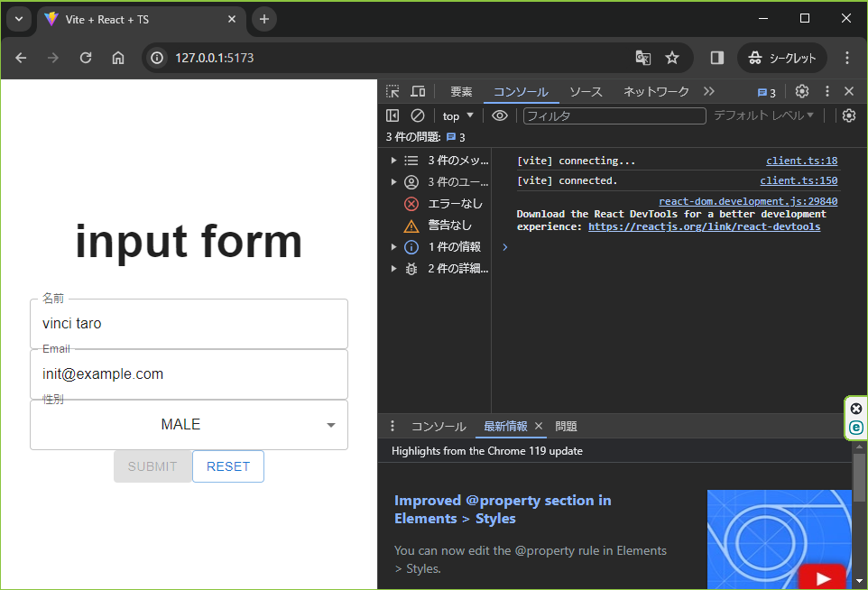Open console settings gear
The height and width of the screenshot is (590, 868).
coord(849,115)
